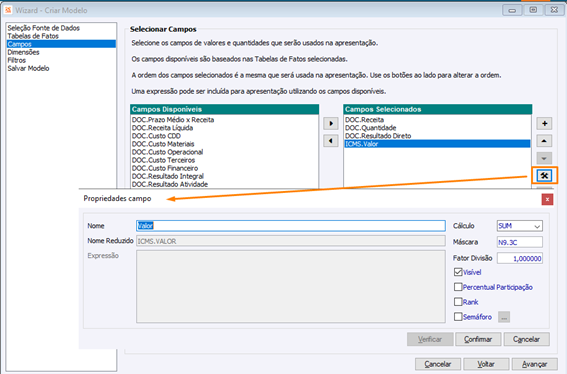Add expression with the plus button
The height and width of the screenshot is (374, 567).
coord(544,123)
